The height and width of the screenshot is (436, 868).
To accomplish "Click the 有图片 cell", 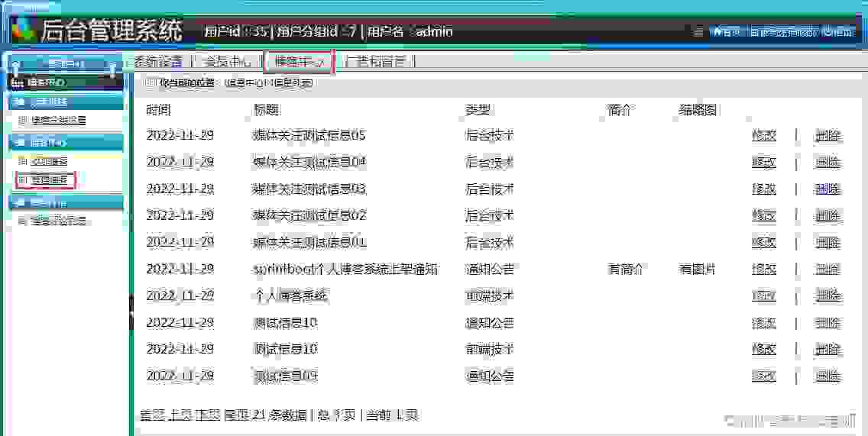I will pos(698,269).
